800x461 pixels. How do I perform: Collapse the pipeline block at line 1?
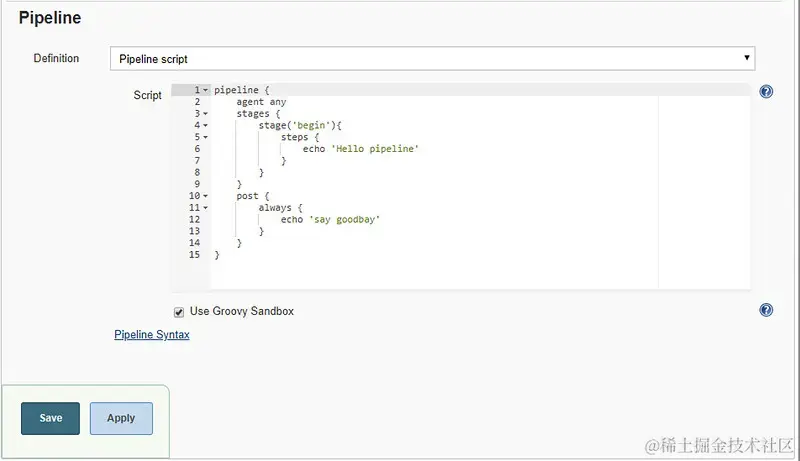[205, 90]
